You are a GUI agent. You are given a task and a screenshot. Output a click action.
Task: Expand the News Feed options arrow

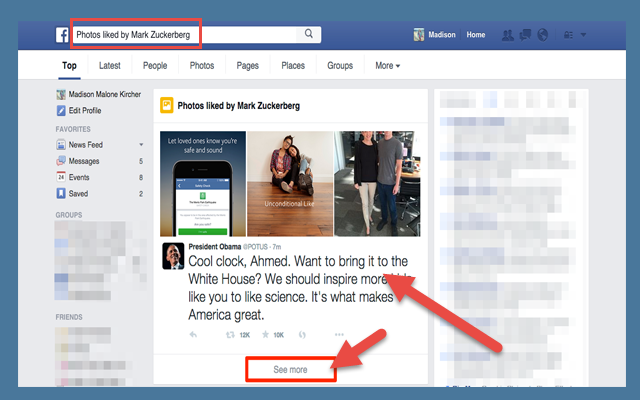pos(141,145)
